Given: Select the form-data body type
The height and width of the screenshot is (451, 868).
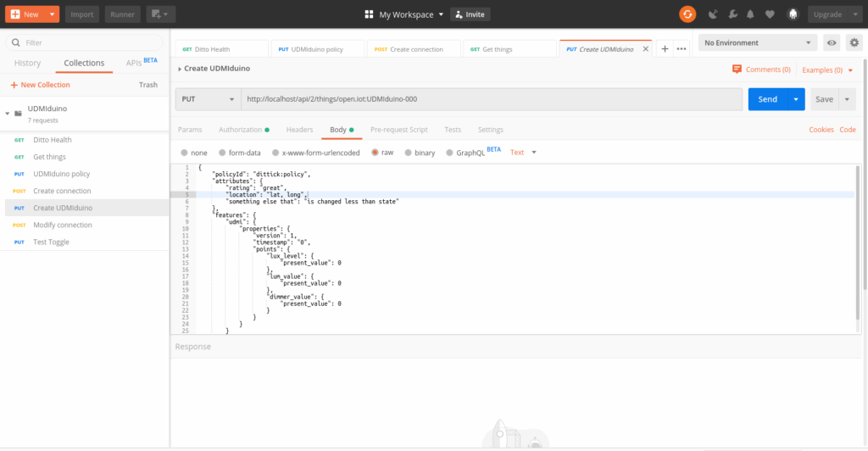Looking at the screenshot, I should (222, 153).
